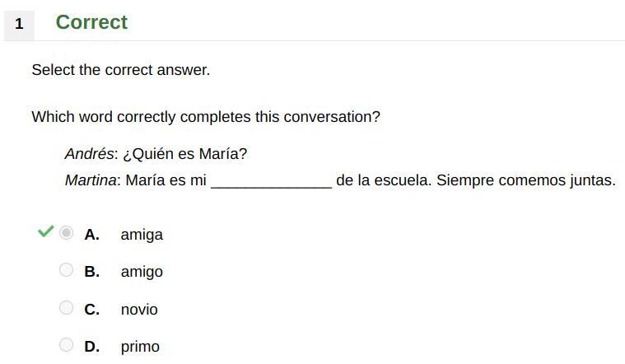Select the radio button for option B
Viewport: 625px width, 364px height.
[x=67, y=270]
